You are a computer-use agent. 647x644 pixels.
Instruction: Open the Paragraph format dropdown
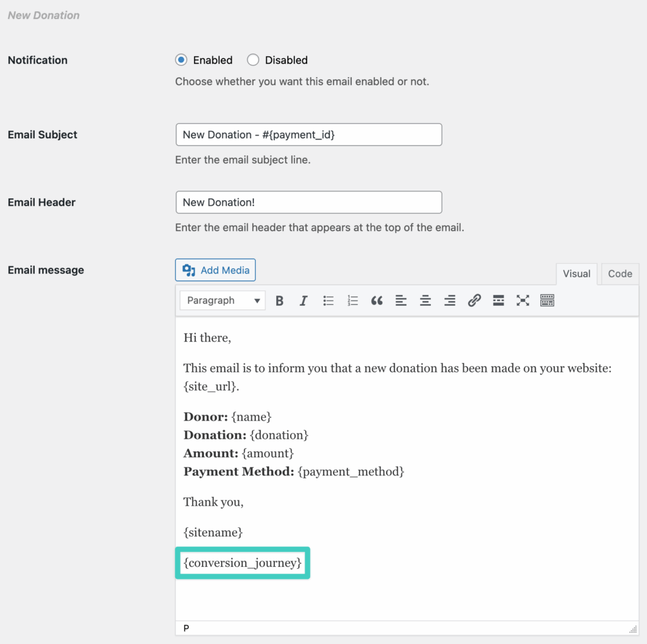coord(223,301)
